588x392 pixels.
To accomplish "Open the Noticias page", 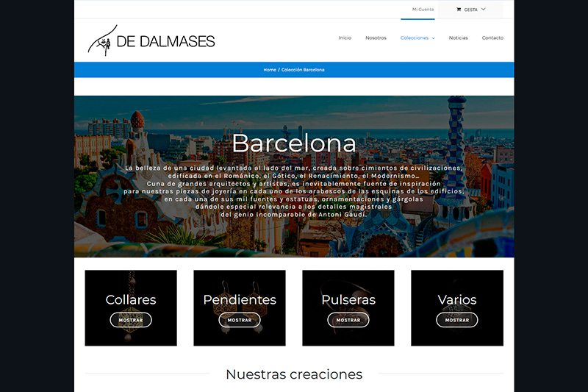I will pyautogui.click(x=458, y=38).
